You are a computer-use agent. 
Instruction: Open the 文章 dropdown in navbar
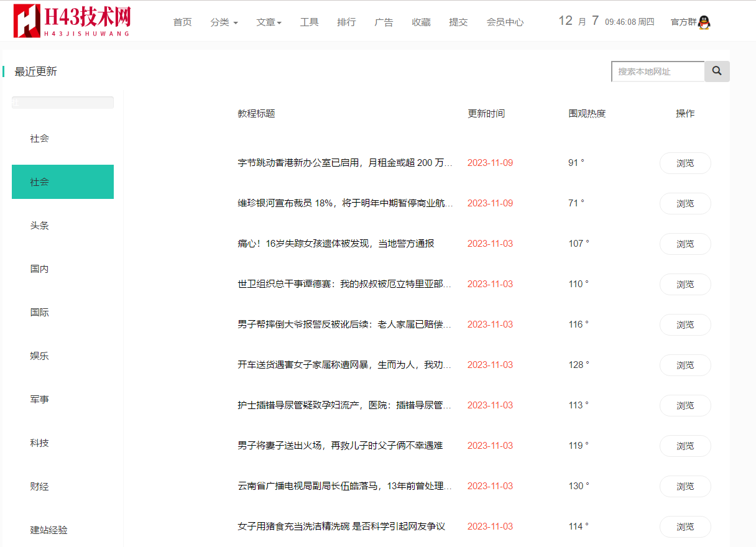pos(269,22)
